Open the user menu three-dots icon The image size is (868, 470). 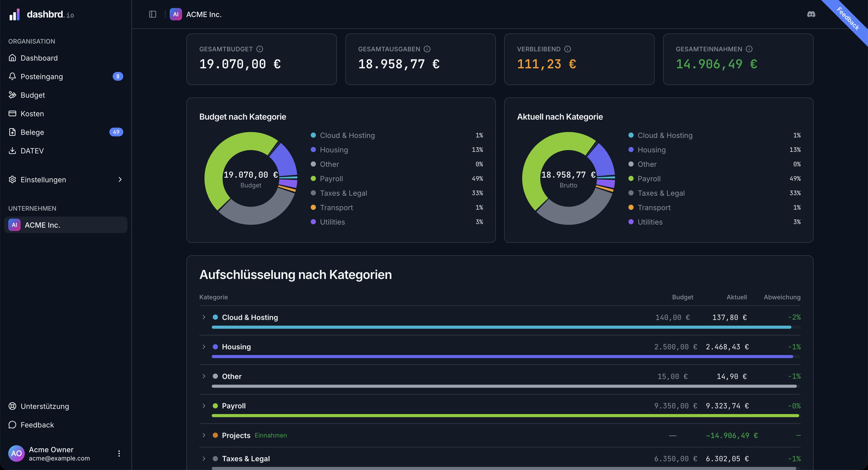point(119,453)
